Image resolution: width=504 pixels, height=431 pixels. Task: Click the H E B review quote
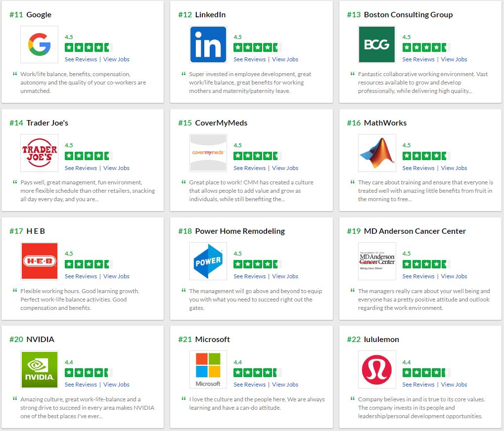80,300
